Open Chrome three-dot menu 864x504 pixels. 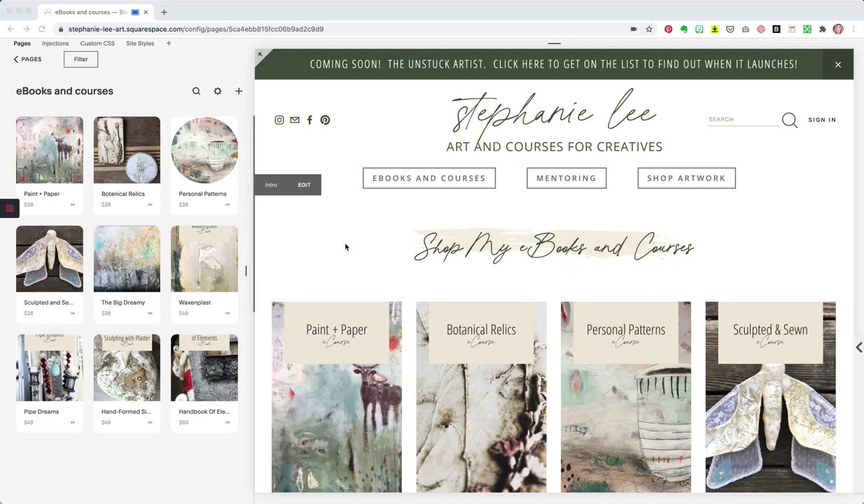coord(853,29)
